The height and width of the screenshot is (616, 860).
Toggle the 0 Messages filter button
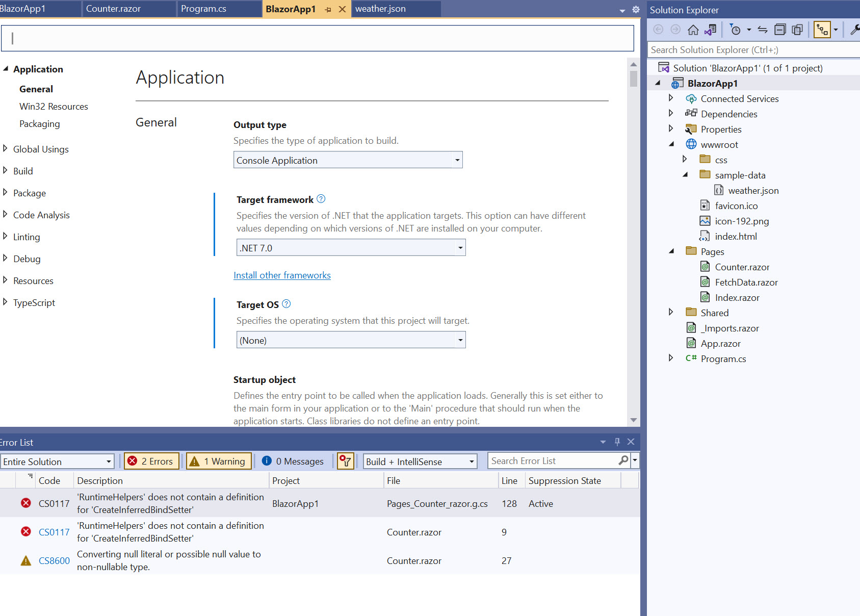tap(293, 461)
